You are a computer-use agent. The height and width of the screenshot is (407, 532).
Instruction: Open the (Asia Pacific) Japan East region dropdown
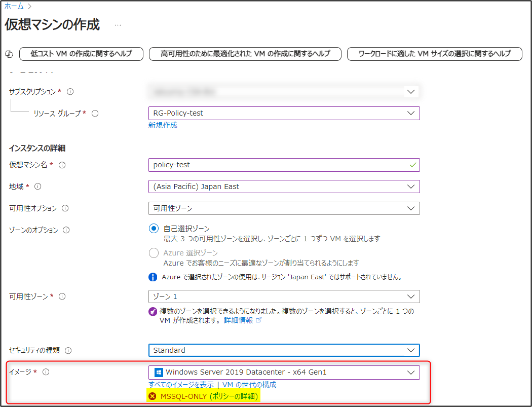[x=284, y=187]
